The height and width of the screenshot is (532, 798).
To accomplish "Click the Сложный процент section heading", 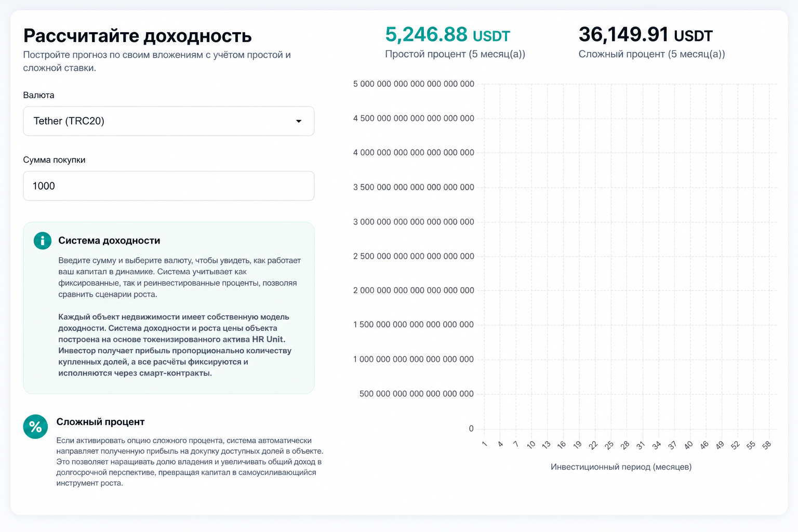I will pyautogui.click(x=100, y=422).
